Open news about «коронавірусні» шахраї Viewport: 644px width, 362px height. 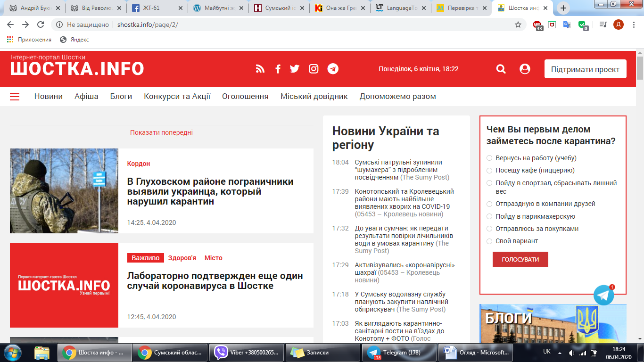pos(405,272)
